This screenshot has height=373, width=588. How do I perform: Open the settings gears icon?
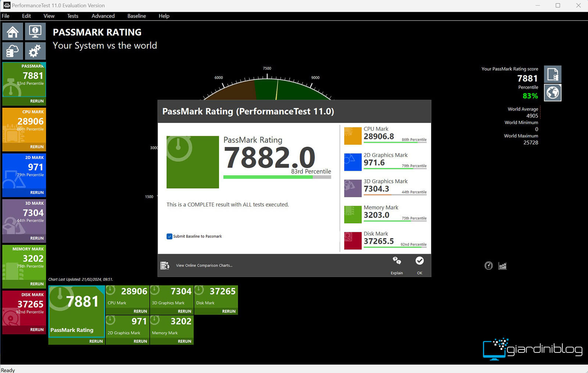click(35, 51)
